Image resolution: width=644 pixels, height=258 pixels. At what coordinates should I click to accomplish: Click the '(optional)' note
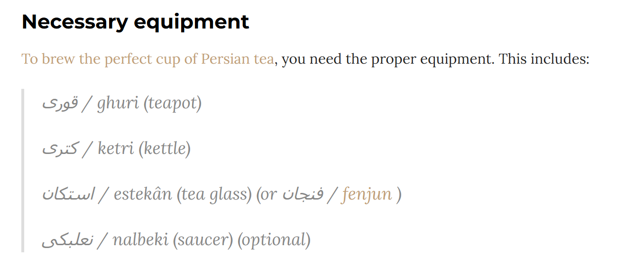tap(274, 240)
